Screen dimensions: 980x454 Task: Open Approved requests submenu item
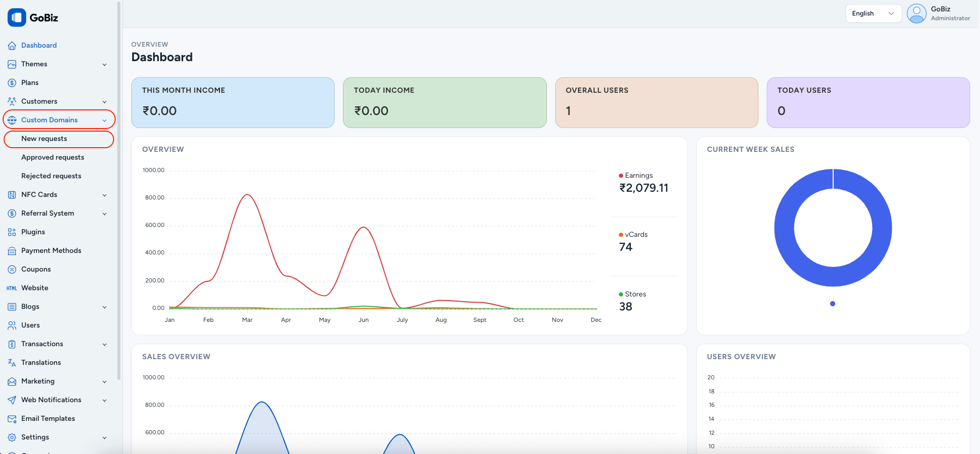coord(52,158)
